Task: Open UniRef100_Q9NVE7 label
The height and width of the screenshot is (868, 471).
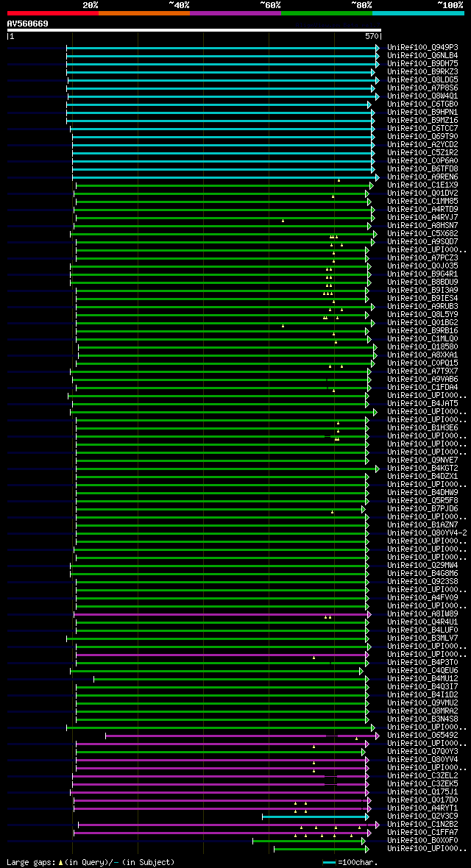Action: coord(422,460)
